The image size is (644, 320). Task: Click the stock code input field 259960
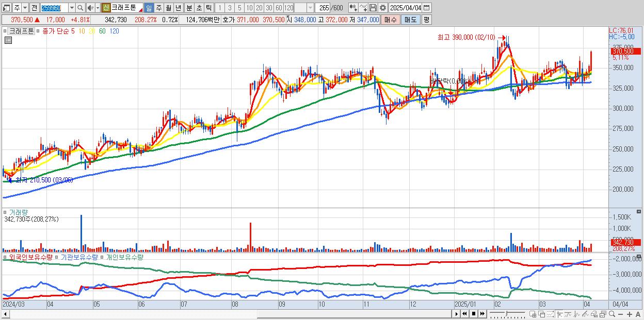(x=54, y=8)
